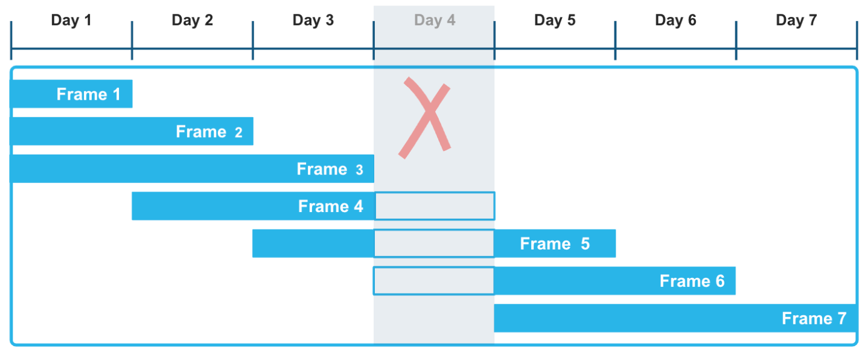Click the red X mark
Viewport: 868px width, 360px height.
pos(425,118)
